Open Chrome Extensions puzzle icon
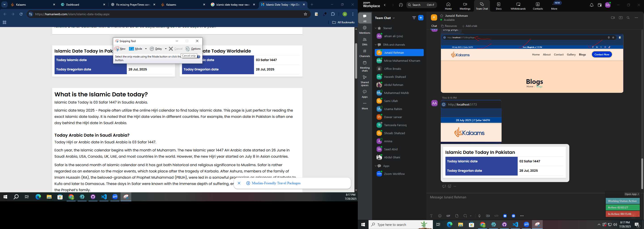 [x=333, y=14]
